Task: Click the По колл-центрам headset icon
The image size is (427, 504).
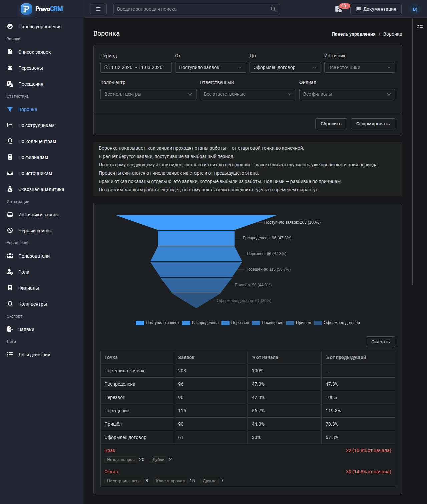Action: click(x=10, y=141)
